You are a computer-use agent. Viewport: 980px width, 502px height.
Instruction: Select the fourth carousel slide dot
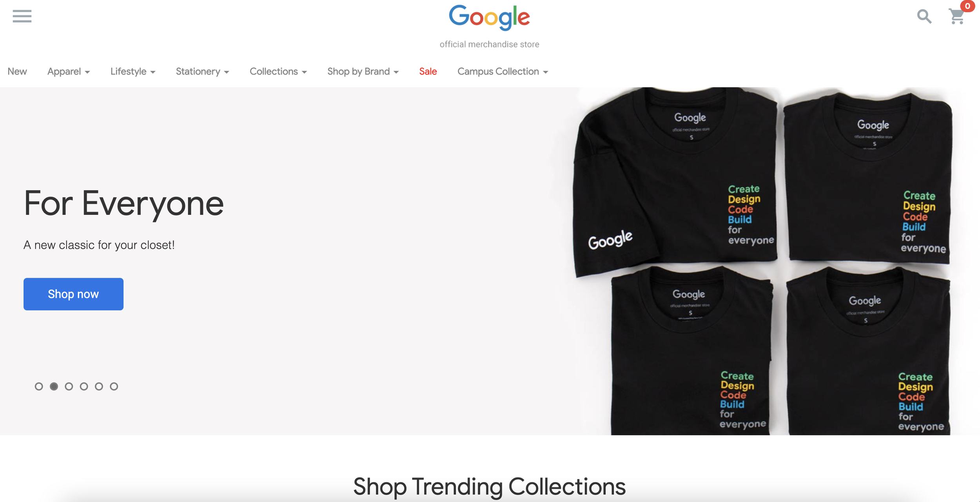coord(84,386)
